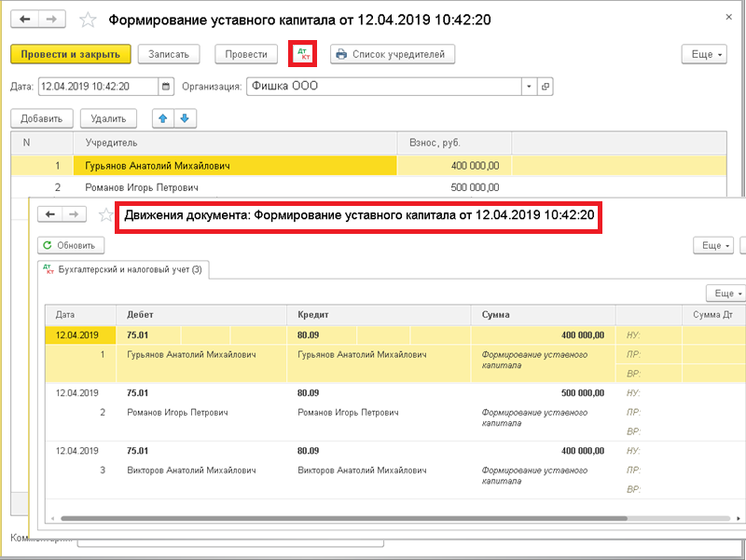Select credit 80.09 of Викторов posting
Screen dimensions: 746x560
(x=309, y=451)
